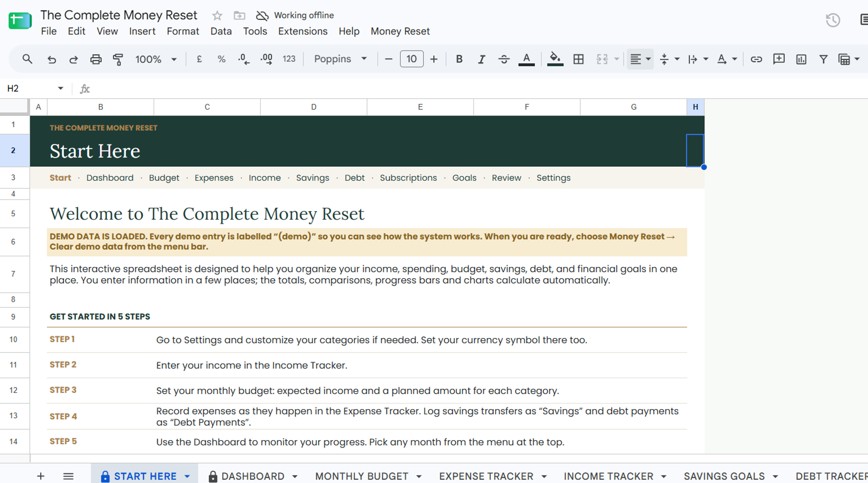The width and height of the screenshot is (868, 483).
Task: Switch to the MONTHLY BUDGET sheet tab
Action: click(361, 476)
